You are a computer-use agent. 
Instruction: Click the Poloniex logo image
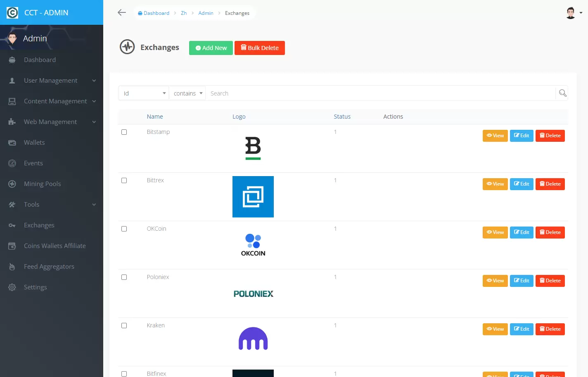pos(254,293)
